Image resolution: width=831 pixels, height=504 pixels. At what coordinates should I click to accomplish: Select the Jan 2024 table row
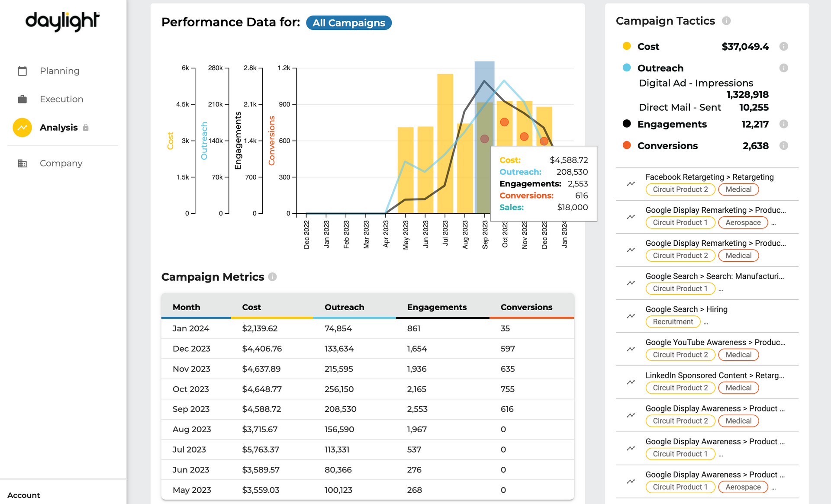367,328
